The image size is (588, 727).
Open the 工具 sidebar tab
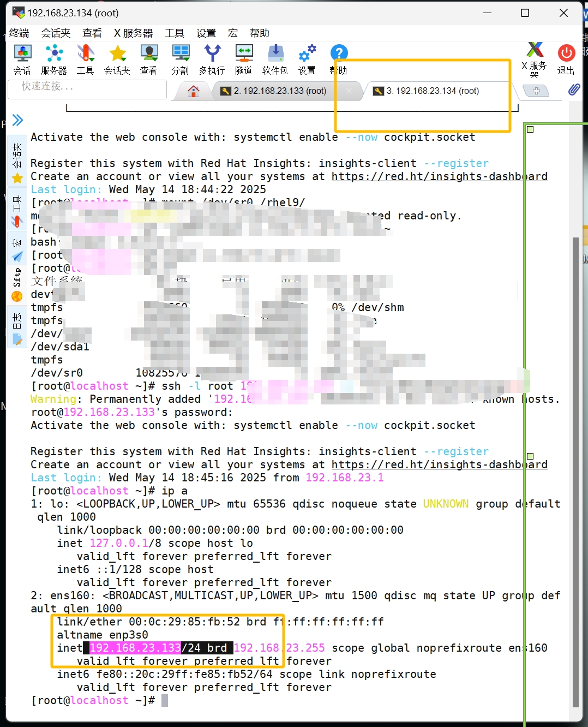point(17,211)
